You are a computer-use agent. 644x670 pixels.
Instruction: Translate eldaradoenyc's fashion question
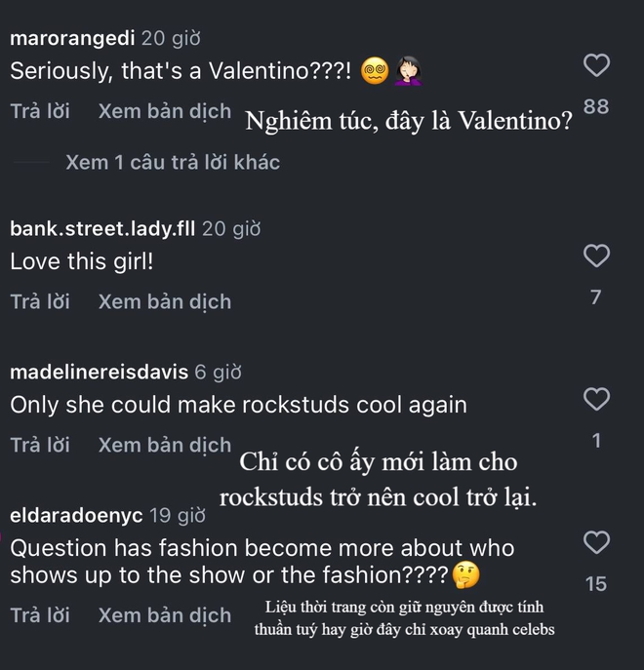coord(165,615)
